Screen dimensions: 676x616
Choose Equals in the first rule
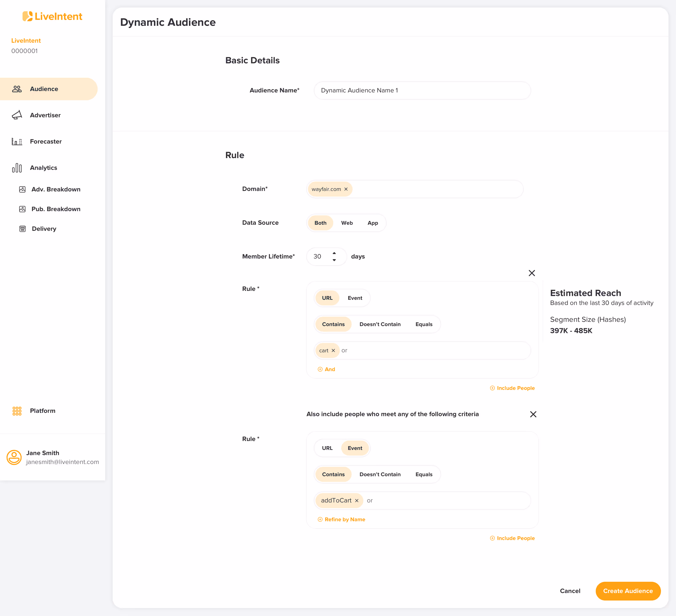click(x=424, y=324)
